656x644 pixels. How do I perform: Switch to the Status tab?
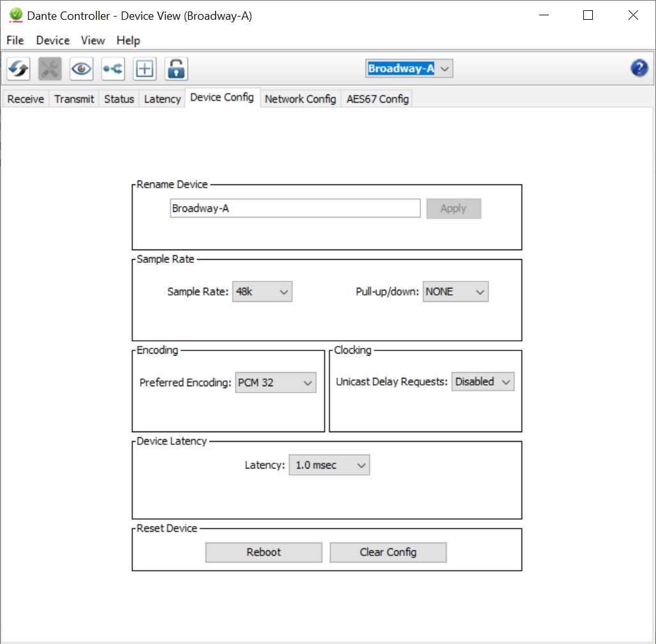pos(119,99)
